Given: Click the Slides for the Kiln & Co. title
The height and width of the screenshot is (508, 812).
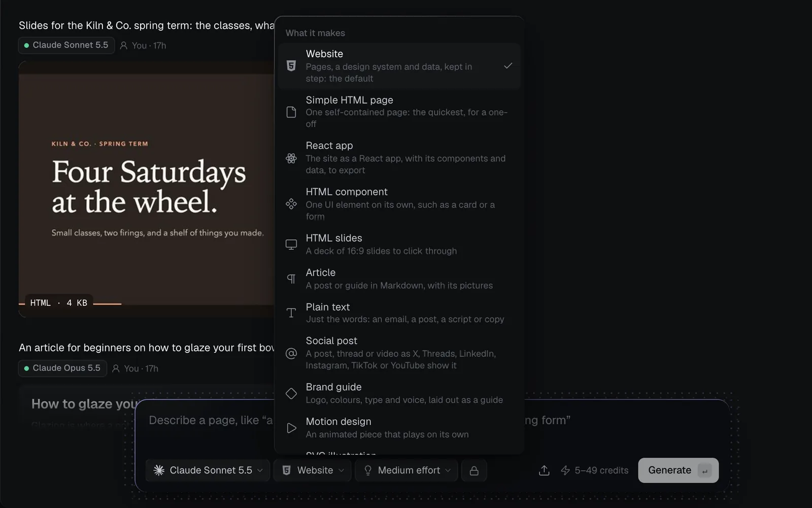Looking at the screenshot, I should pos(147,25).
